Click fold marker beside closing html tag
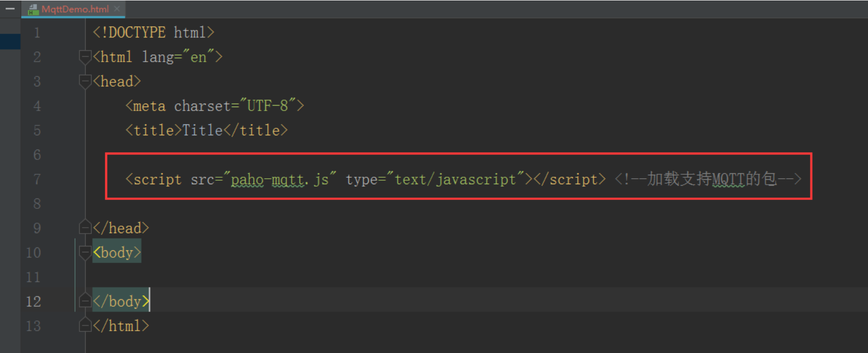 pyautogui.click(x=85, y=325)
